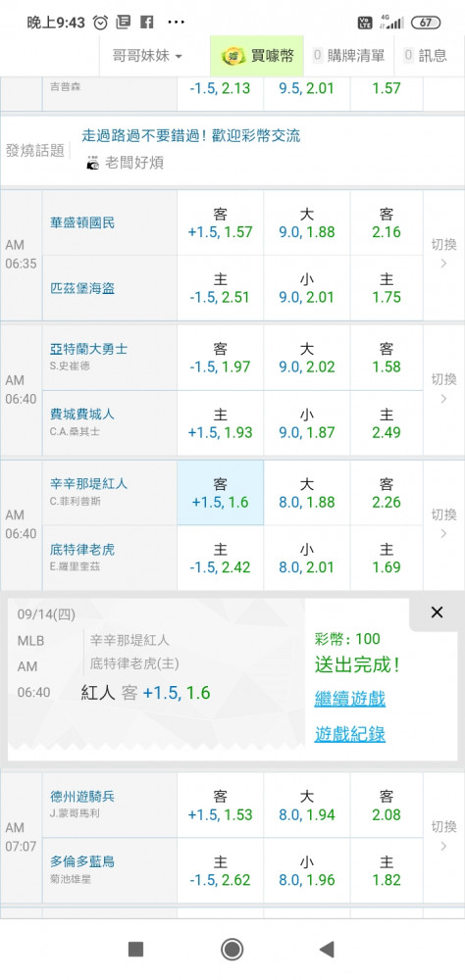Tap Android home circle button

232,950
